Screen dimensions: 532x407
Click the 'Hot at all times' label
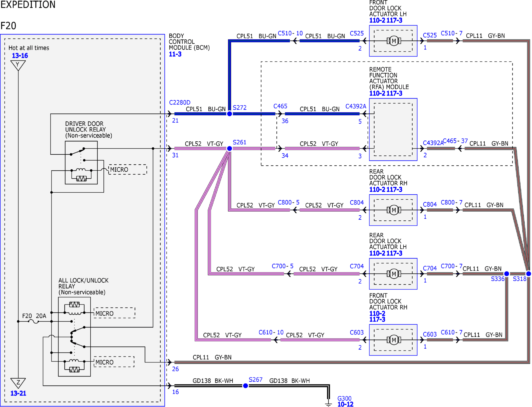tap(29, 48)
